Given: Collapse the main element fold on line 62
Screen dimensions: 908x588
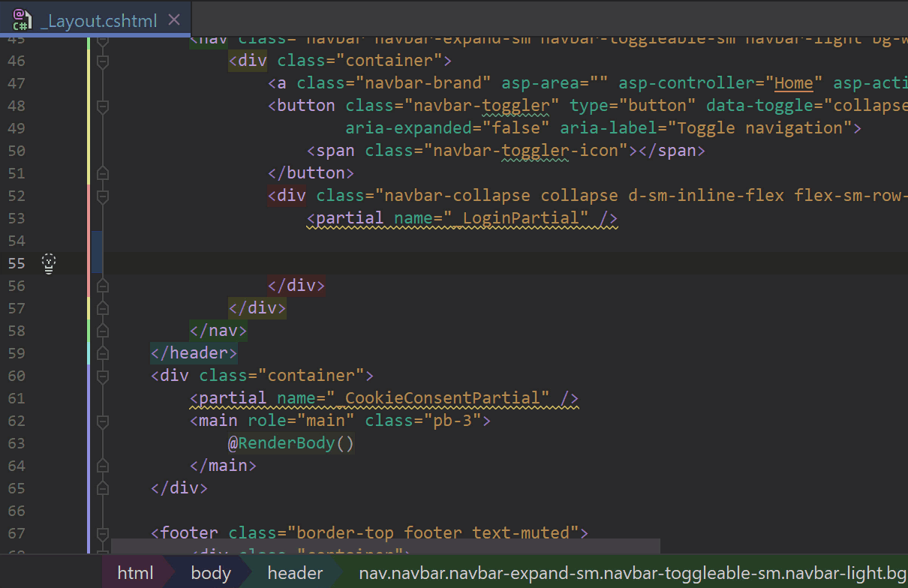Looking at the screenshot, I should pyautogui.click(x=101, y=421).
